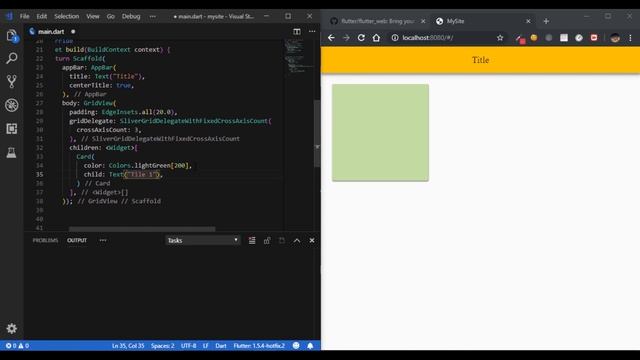The width and height of the screenshot is (640, 360).
Task: Click the errors and warnings status indicator
Action: click(17, 346)
